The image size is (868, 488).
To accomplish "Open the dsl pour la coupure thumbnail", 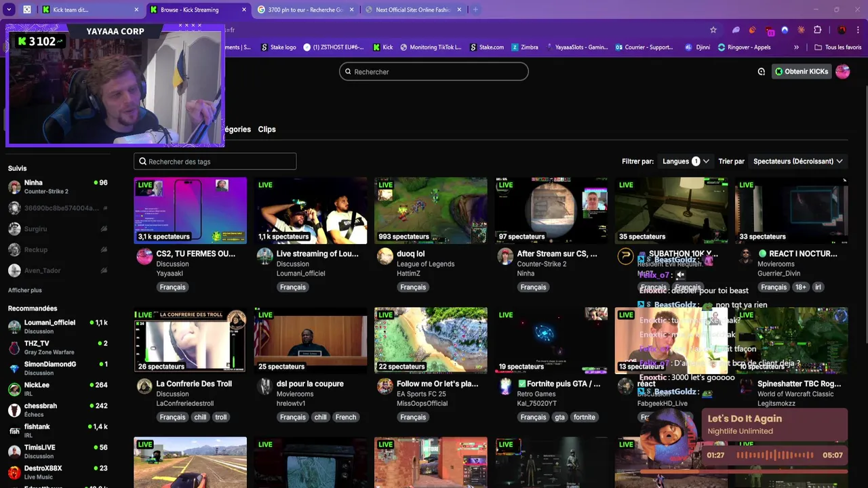I will click(x=311, y=341).
